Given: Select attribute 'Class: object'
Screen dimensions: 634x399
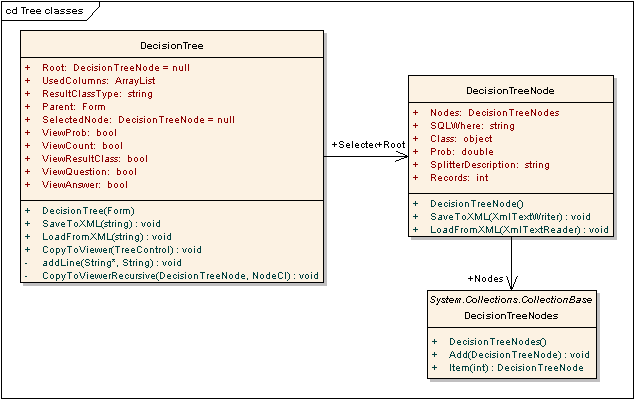Looking at the screenshot, I should coord(461,139).
